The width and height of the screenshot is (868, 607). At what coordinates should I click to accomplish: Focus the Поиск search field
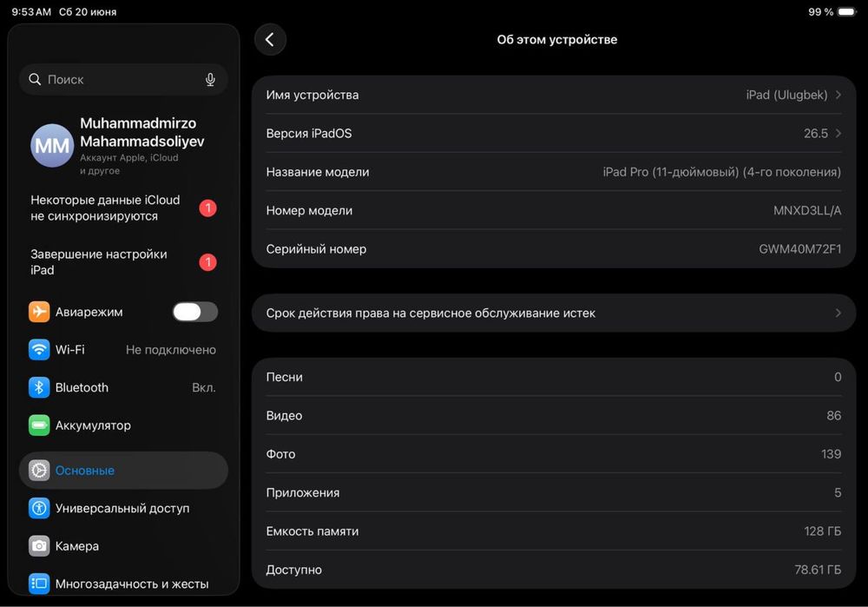(x=123, y=79)
